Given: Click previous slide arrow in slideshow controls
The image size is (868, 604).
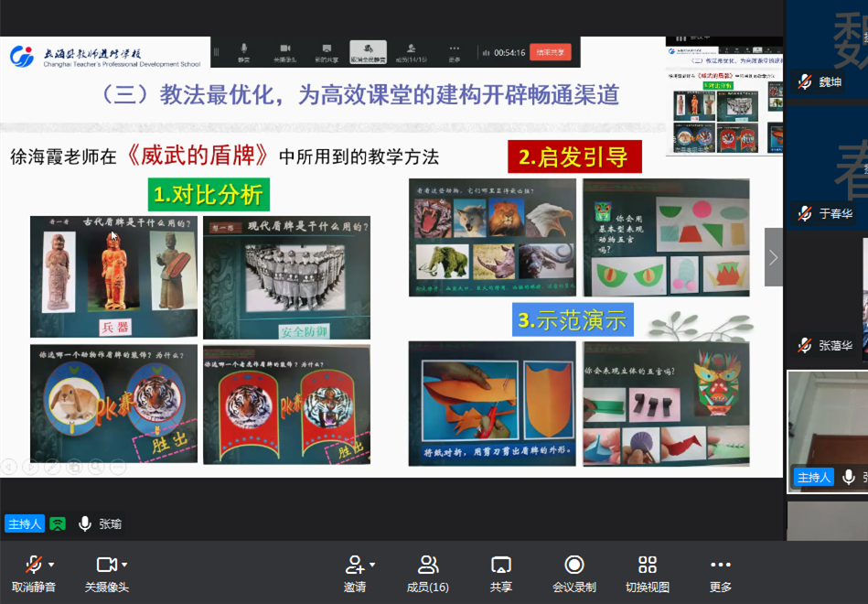Looking at the screenshot, I should (x=8, y=467).
